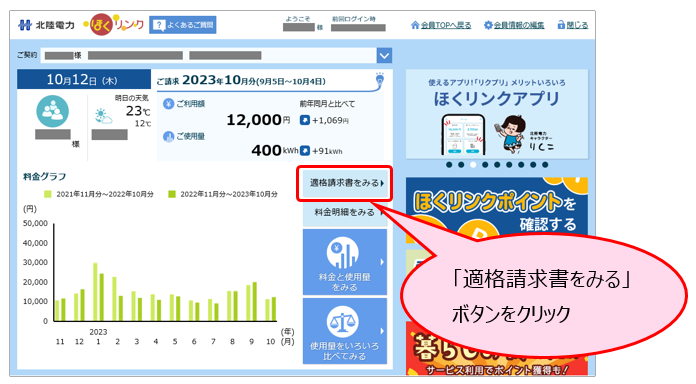This screenshot has height=384, width=696.
Task: Click the ご利用額 yen icon
Action: coord(168,104)
